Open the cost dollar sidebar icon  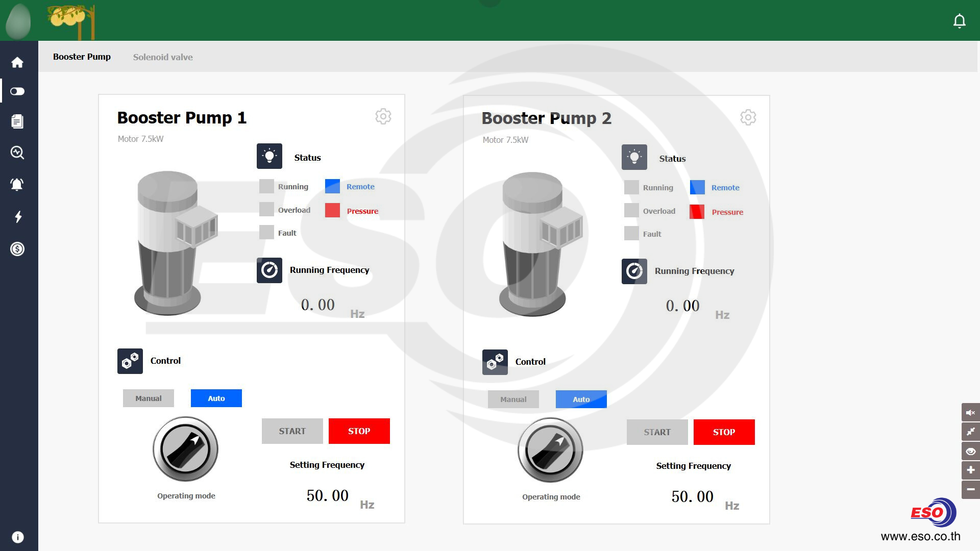coord(17,249)
